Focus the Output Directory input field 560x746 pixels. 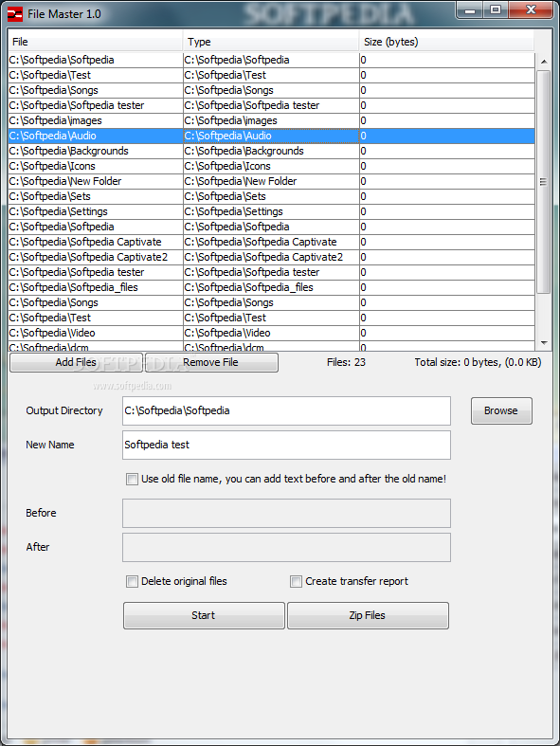pyautogui.click(x=286, y=411)
